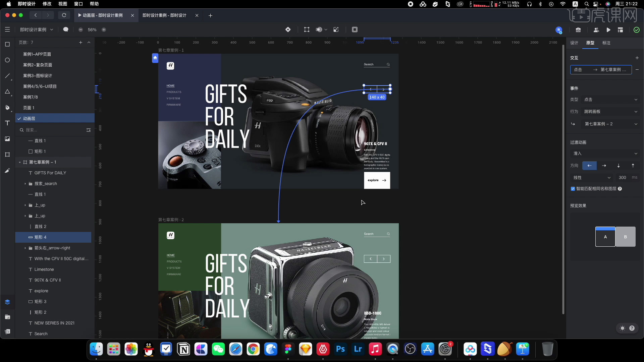Select the text tool
This screenshot has height=362, width=644.
click(x=7, y=123)
